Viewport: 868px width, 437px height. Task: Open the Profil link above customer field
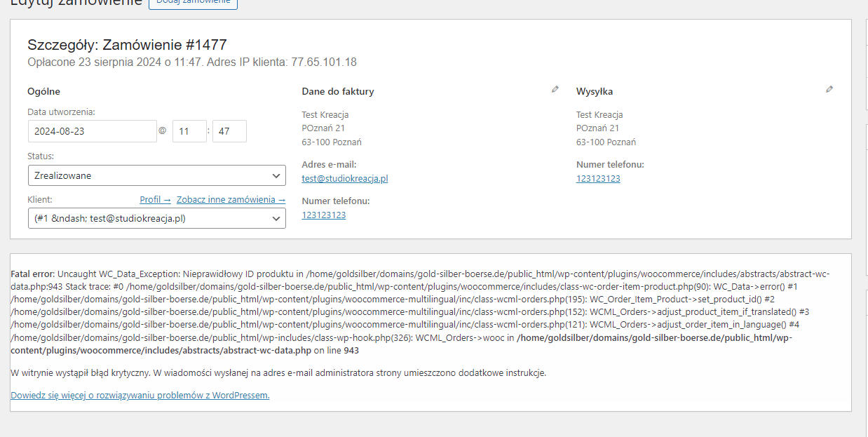click(155, 199)
